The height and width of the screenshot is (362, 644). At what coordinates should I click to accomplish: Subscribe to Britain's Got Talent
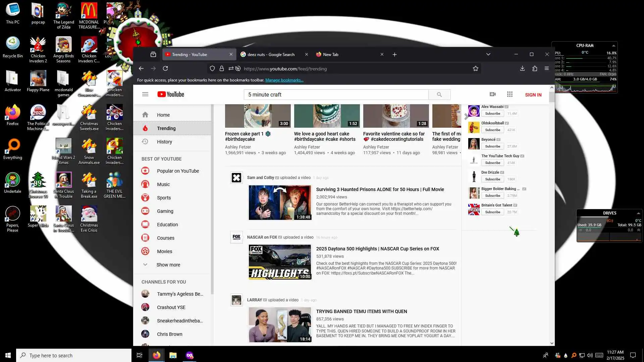[x=492, y=212]
